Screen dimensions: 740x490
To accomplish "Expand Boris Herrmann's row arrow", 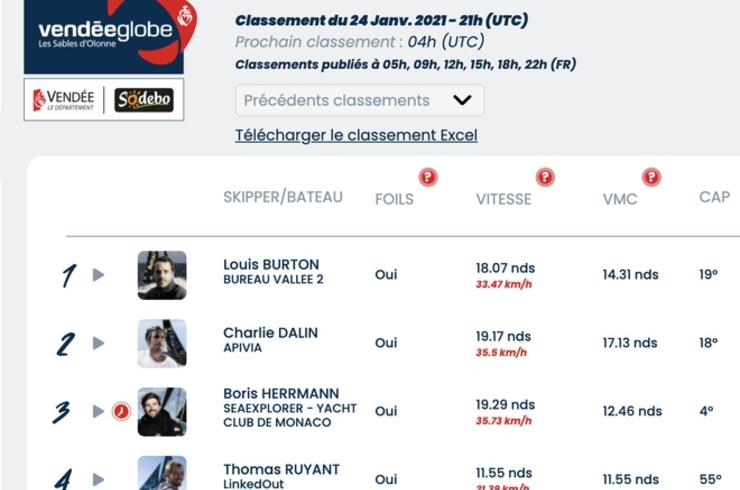I will (x=99, y=411).
